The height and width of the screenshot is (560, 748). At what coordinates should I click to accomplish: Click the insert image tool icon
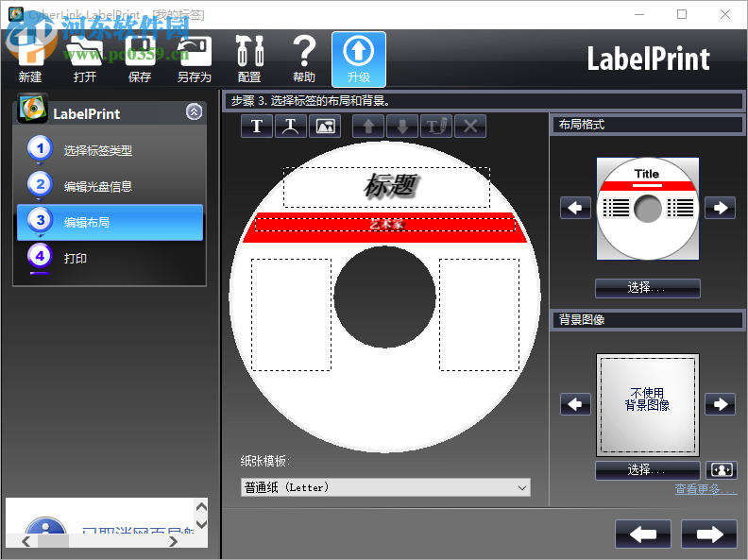(x=324, y=126)
